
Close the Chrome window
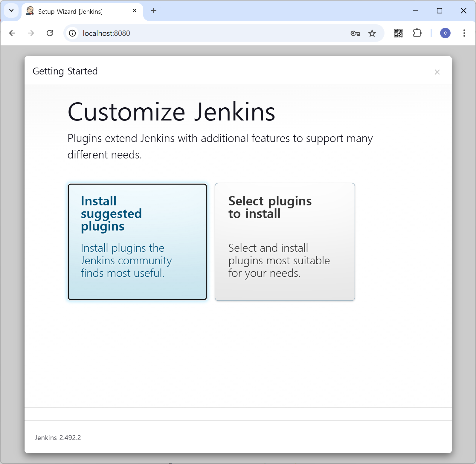click(x=463, y=11)
